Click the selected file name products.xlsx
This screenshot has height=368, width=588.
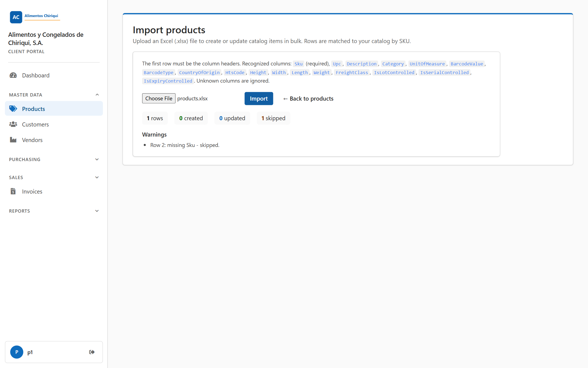pos(192,98)
